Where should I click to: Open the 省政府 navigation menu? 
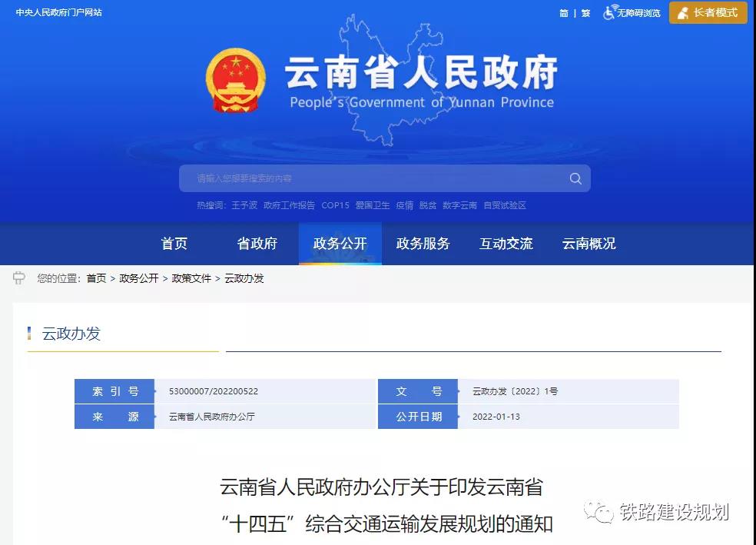257,243
